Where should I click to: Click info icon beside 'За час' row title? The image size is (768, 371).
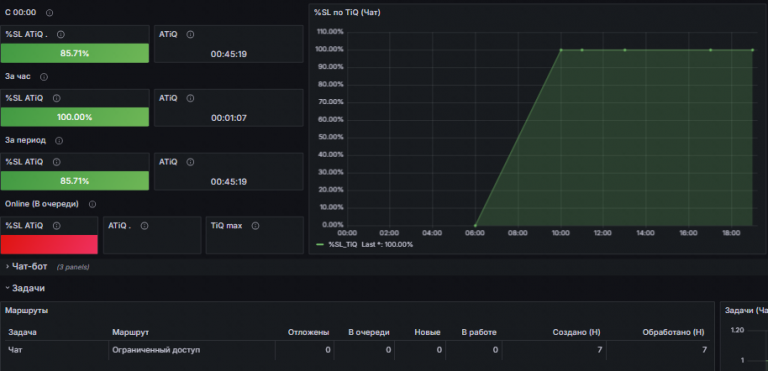[44, 77]
